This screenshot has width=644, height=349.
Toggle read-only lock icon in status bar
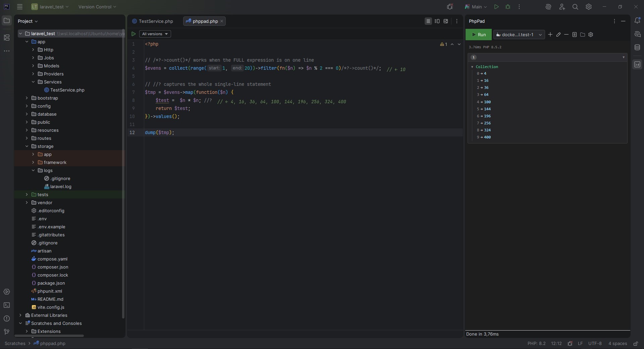point(636,344)
